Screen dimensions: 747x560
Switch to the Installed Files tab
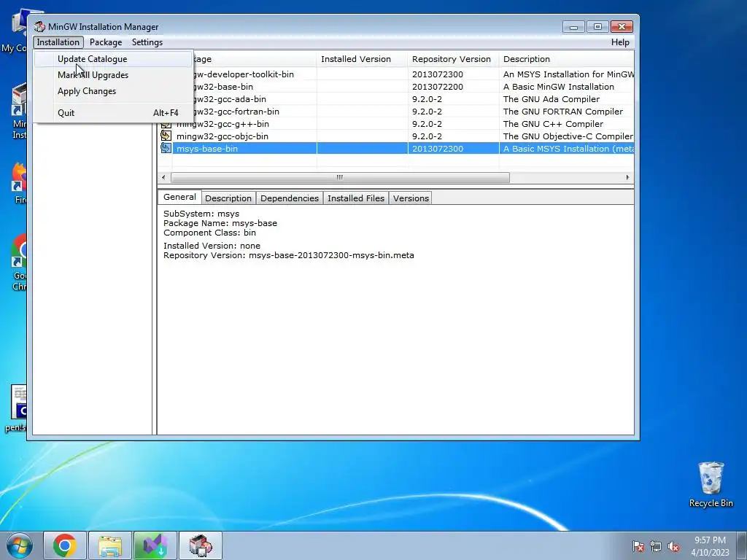(x=356, y=198)
